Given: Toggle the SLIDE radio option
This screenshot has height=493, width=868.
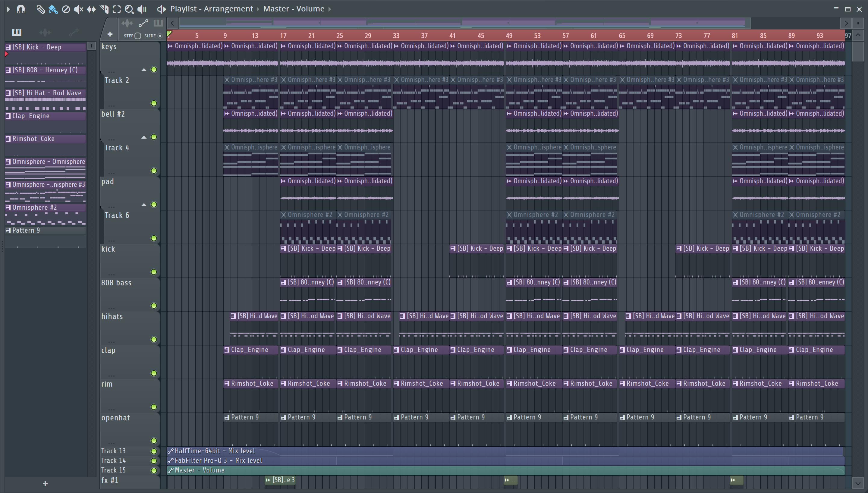Looking at the screenshot, I should [160, 36].
